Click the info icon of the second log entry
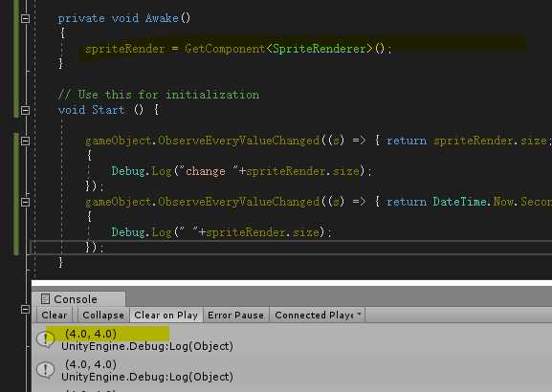Screen dimensions: 552x392 45,370
